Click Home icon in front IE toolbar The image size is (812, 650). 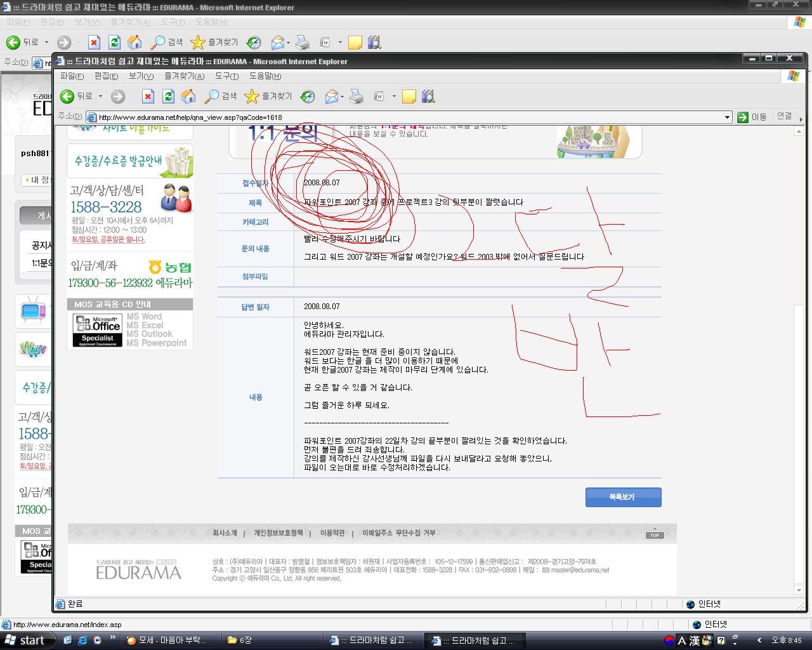(188, 96)
